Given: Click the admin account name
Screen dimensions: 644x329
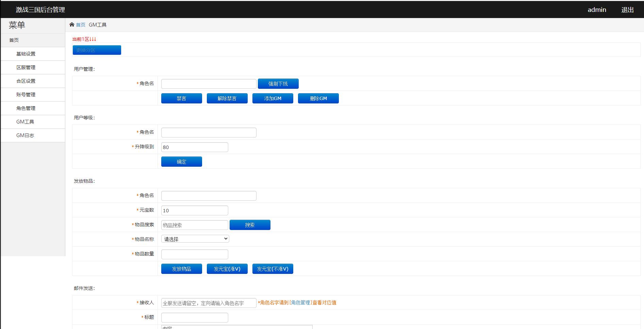Looking at the screenshot, I should click(x=597, y=9).
